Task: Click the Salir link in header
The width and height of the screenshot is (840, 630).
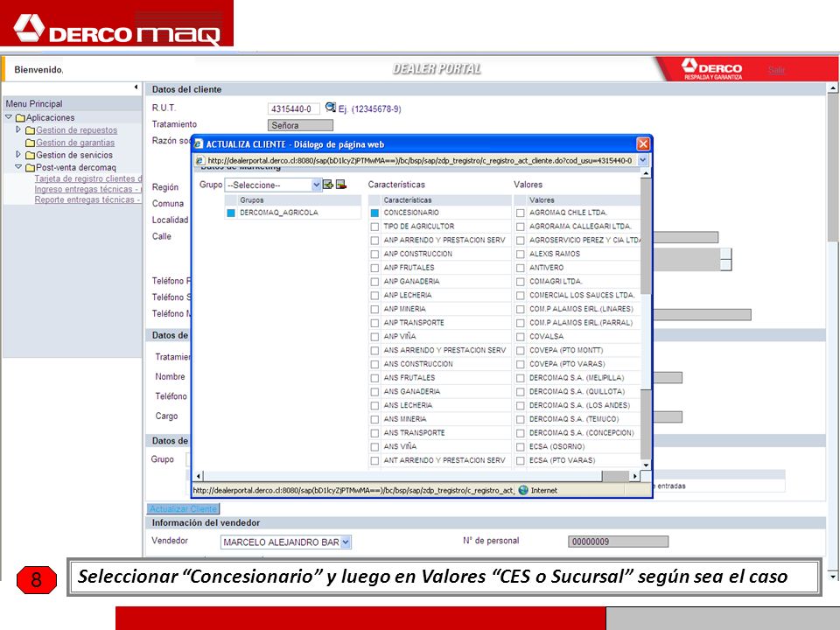Action: pyautogui.click(x=776, y=70)
